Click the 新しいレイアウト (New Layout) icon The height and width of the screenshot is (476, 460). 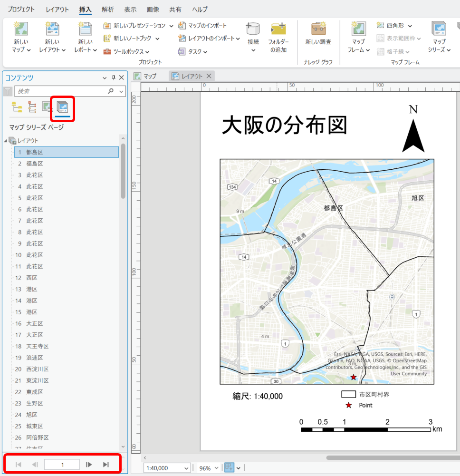(52, 29)
